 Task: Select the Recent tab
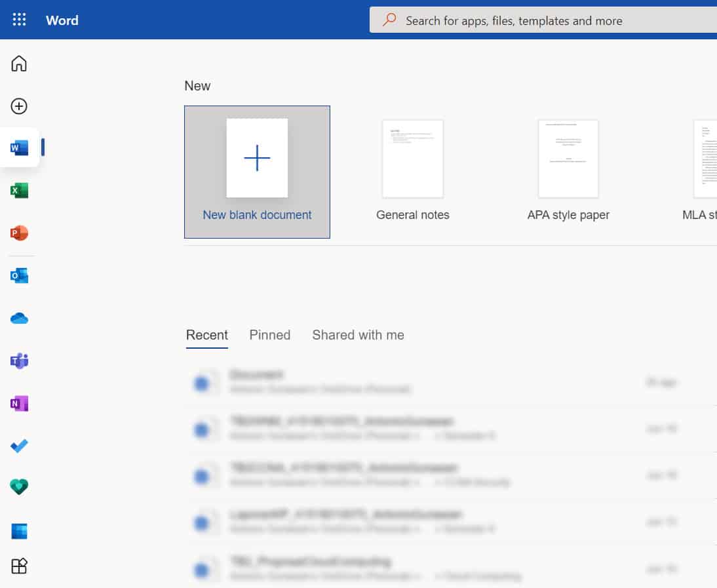click(x=207, y=335)
